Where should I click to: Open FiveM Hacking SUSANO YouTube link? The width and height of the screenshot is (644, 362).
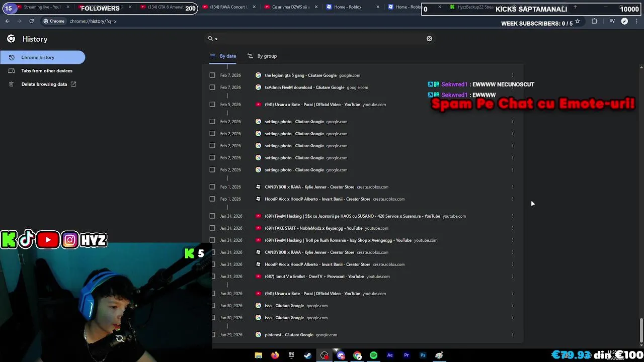[352, 216]
